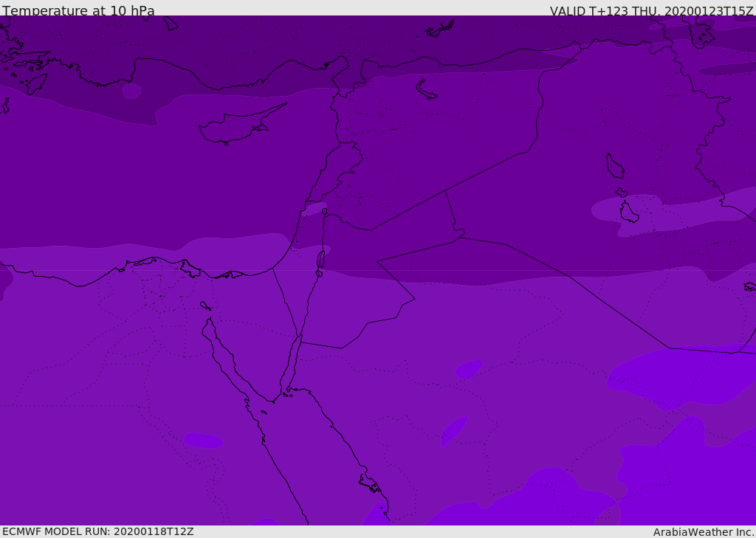This screenshot has width=756, height=538.
Task: Click the 'VALID T+123 THU. 20200123T15Z' label
Action: [x=653, y=10]
